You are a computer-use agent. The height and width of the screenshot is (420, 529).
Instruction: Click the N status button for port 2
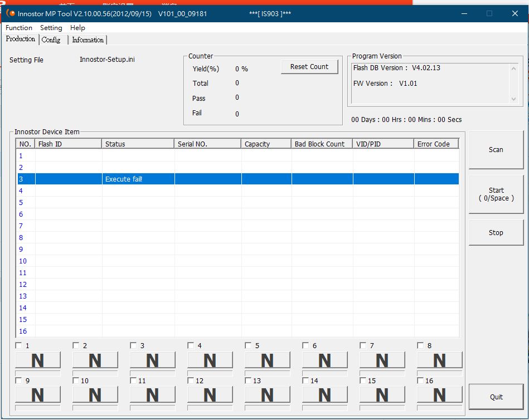pyautogui.click(x=95, y=360)
